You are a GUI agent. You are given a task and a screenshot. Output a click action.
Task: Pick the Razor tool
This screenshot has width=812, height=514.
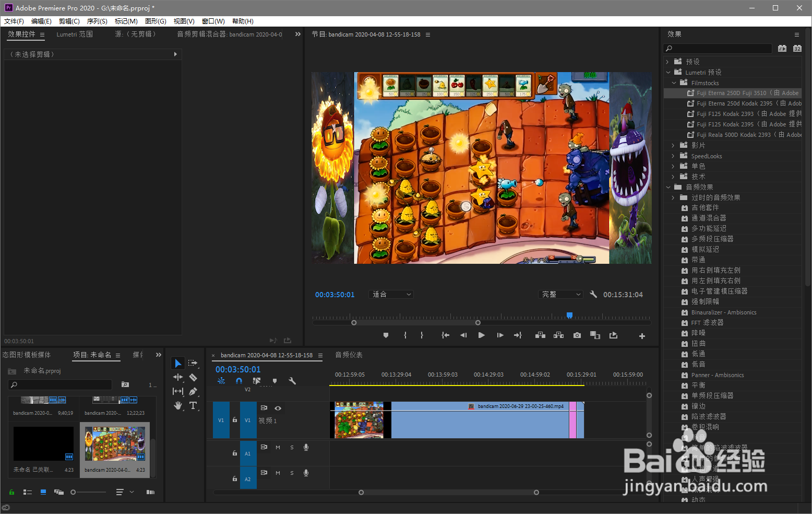(x=193, y=377)
